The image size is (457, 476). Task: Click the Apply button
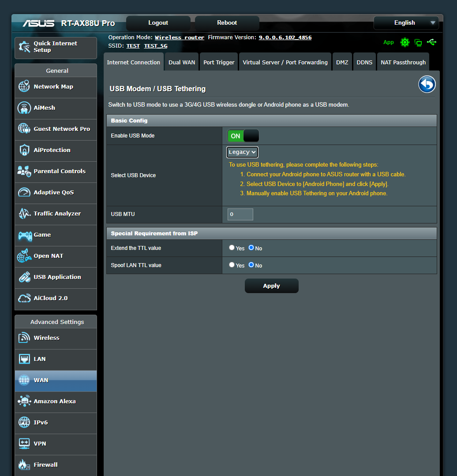(272, 286)
